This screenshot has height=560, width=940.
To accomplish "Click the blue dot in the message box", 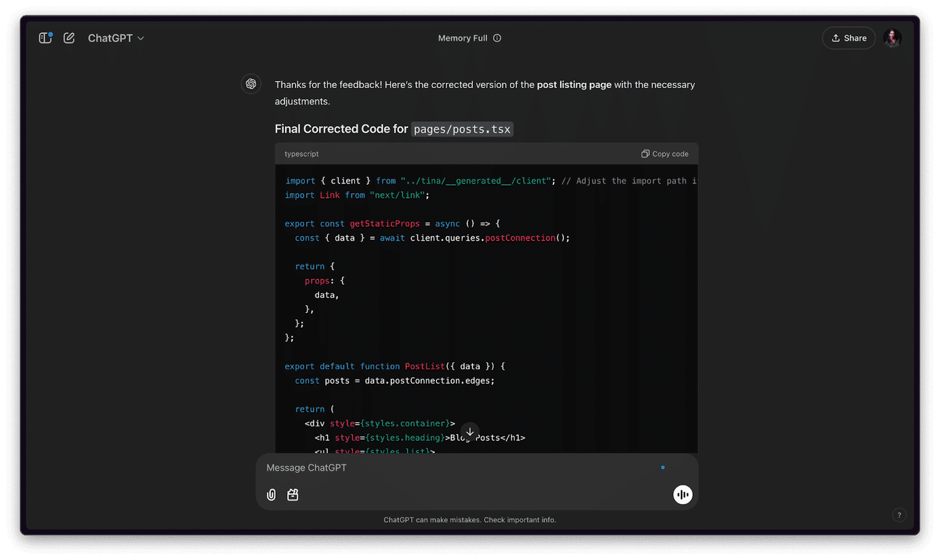I will pos(663,468).
